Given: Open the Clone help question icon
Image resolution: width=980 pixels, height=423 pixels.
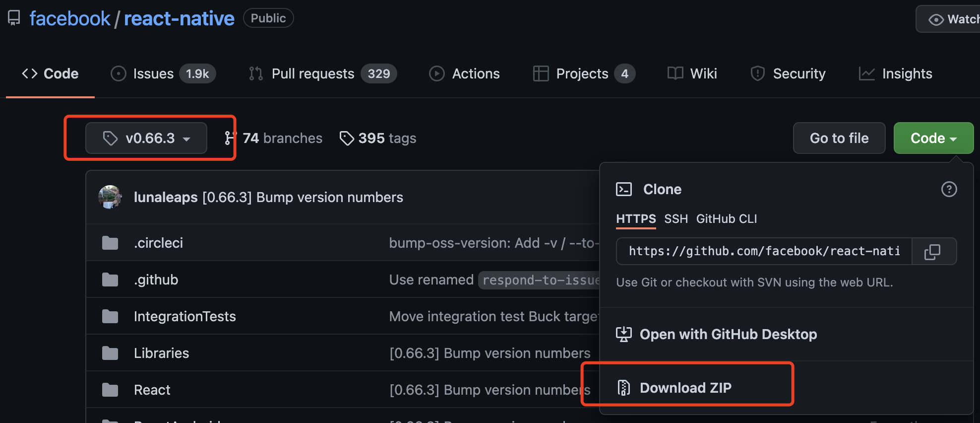Looking at the screenshot, I should click(949, 189).
